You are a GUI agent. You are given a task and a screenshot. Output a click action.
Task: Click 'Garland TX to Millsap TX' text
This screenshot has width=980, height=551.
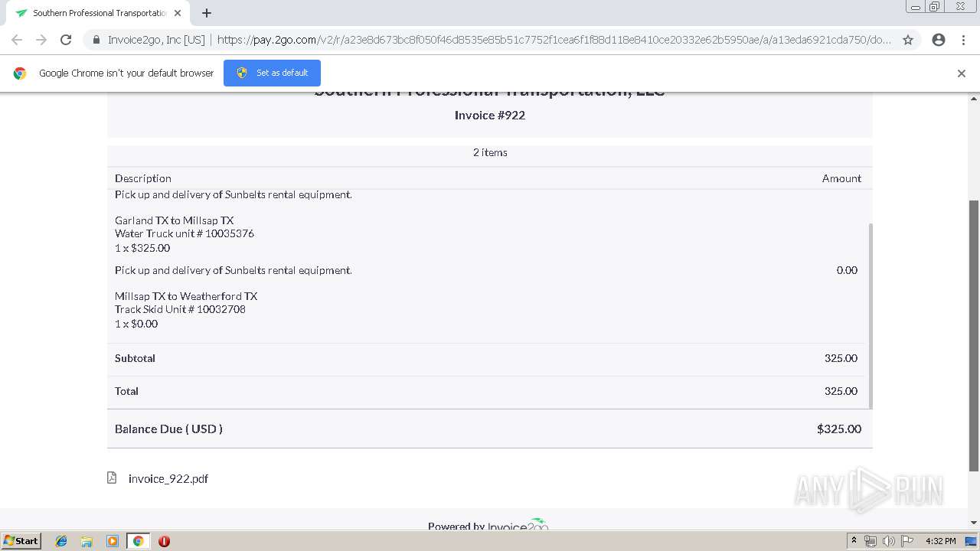coord(175,220)
